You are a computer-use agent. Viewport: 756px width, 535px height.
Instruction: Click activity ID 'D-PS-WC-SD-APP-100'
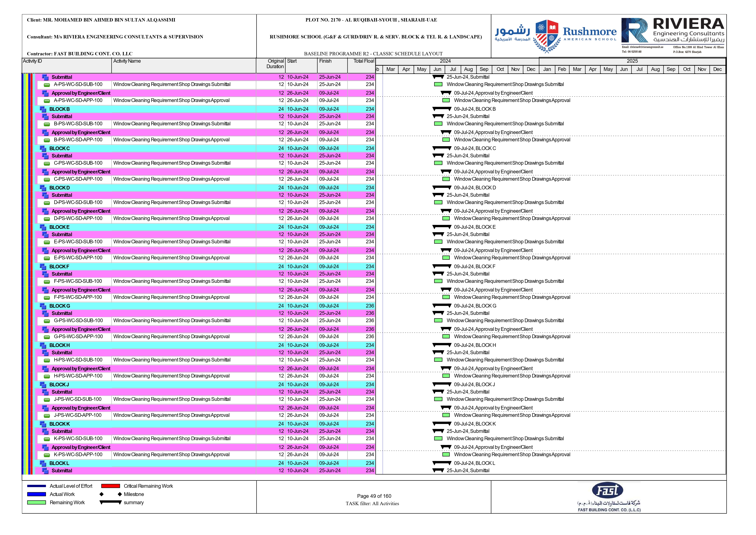[x=78, y=219]
